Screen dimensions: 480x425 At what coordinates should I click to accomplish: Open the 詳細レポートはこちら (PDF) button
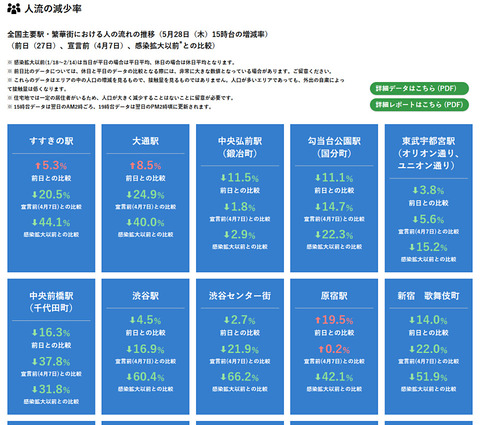pyautogui.click(x=419, y=105)
